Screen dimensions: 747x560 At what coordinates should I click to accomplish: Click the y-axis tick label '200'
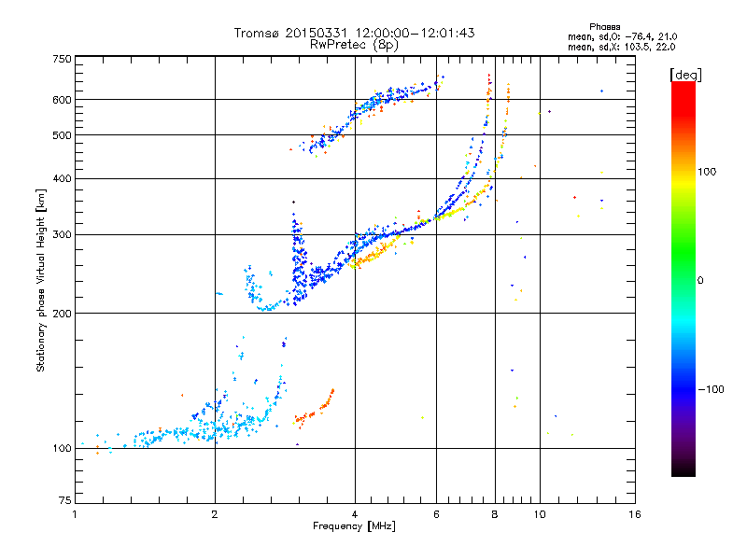(x=62, y=314)
